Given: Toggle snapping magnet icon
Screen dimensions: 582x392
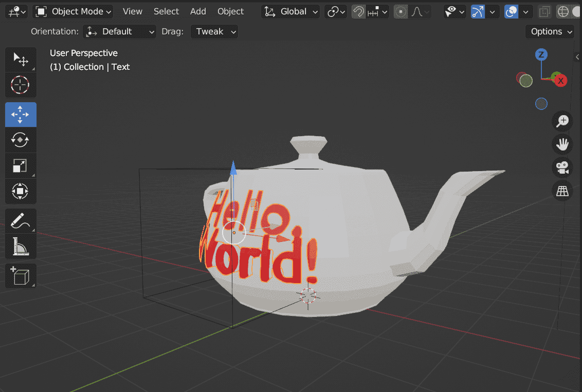Looking at the screenshot, I should coord(358,11).
